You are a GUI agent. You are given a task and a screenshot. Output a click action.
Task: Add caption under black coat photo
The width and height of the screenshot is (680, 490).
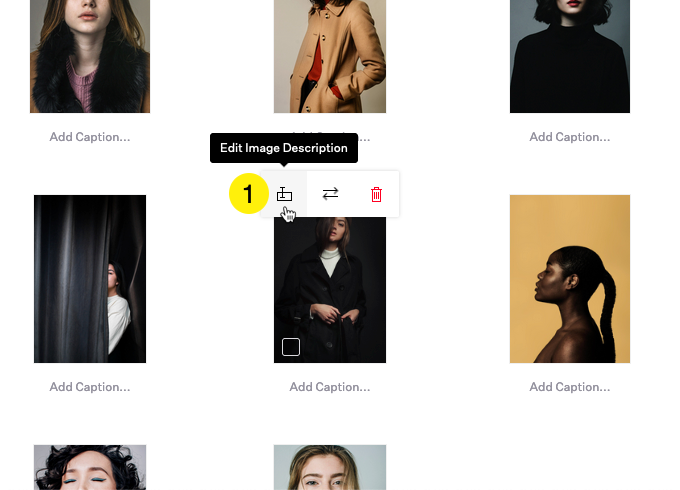330,387
